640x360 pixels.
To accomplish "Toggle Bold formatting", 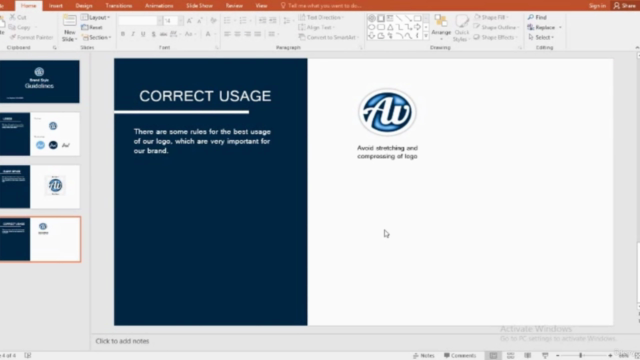I will [123, 34].
